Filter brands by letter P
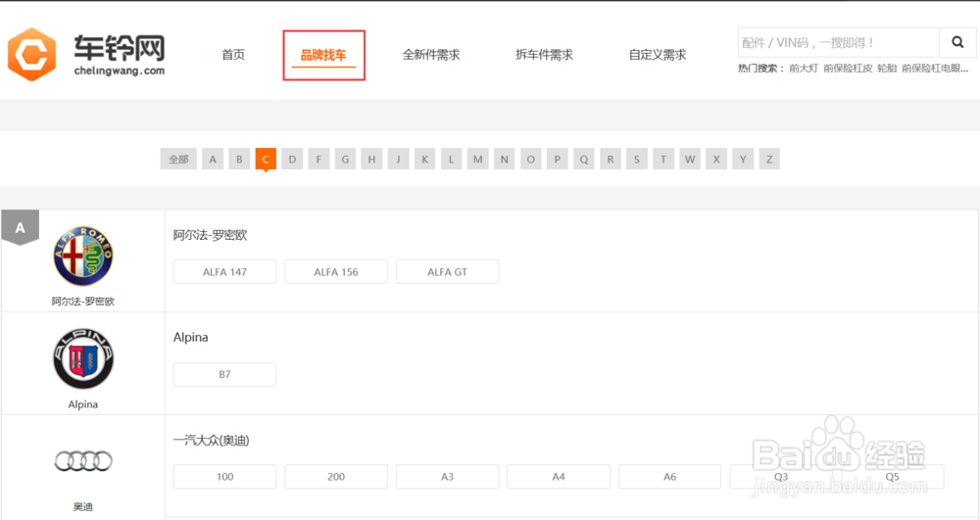This screenshot has width=980, height=520. [x=557, y=160]
